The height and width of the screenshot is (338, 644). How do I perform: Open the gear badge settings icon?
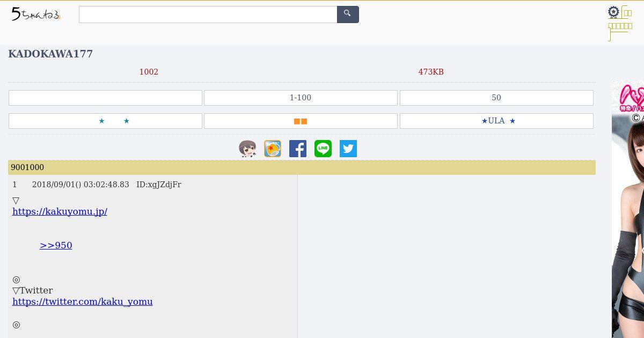tap(613, 12)
